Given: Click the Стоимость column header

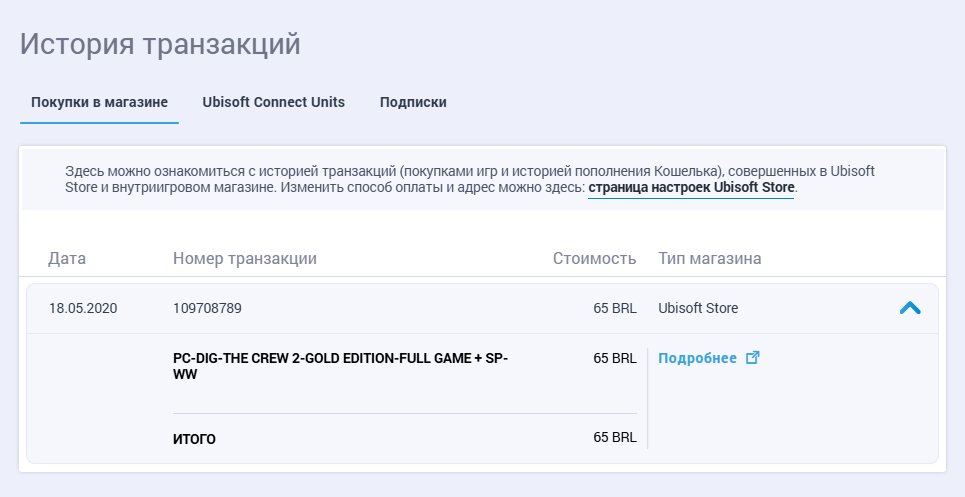Looking at the screenshot, I should (594, 258).
